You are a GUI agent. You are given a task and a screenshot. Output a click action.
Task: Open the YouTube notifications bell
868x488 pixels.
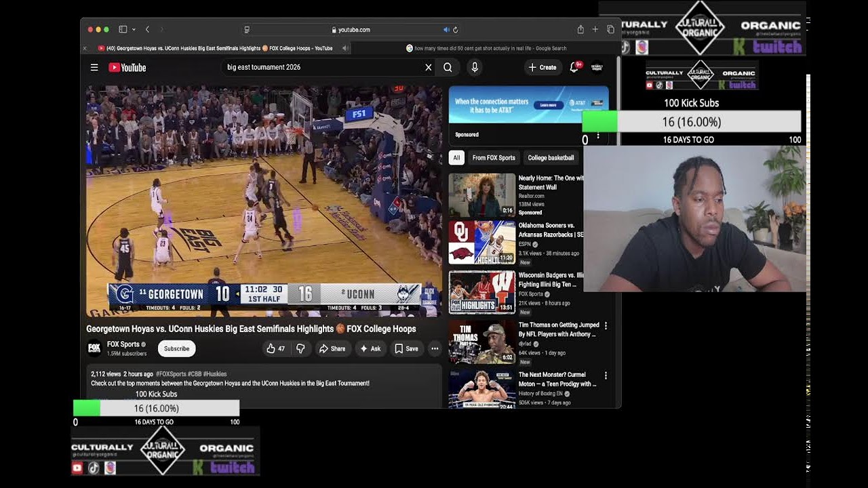click(x=574, y=67)
